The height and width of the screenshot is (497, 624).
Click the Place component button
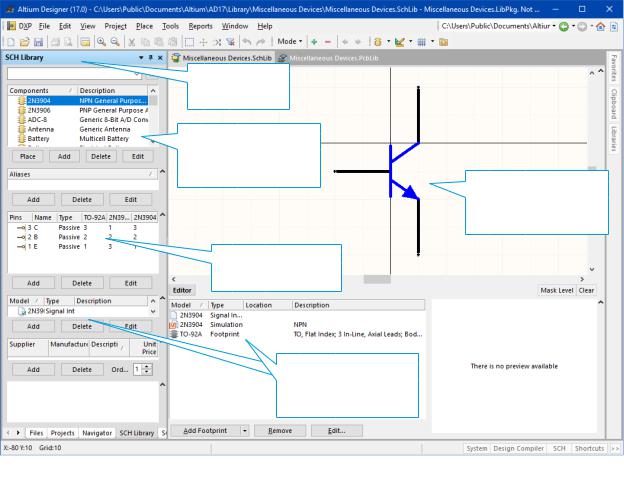[28, 156]
